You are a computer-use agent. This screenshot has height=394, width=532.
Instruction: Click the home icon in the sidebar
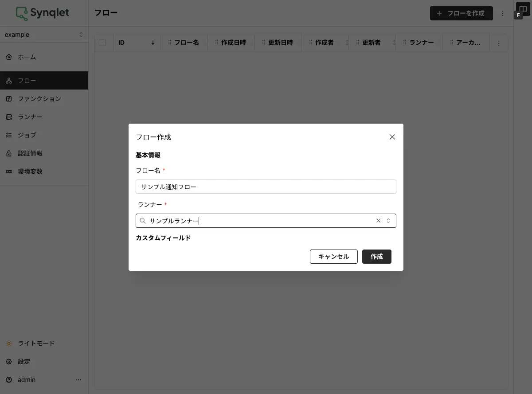click(x=9, y=57)
